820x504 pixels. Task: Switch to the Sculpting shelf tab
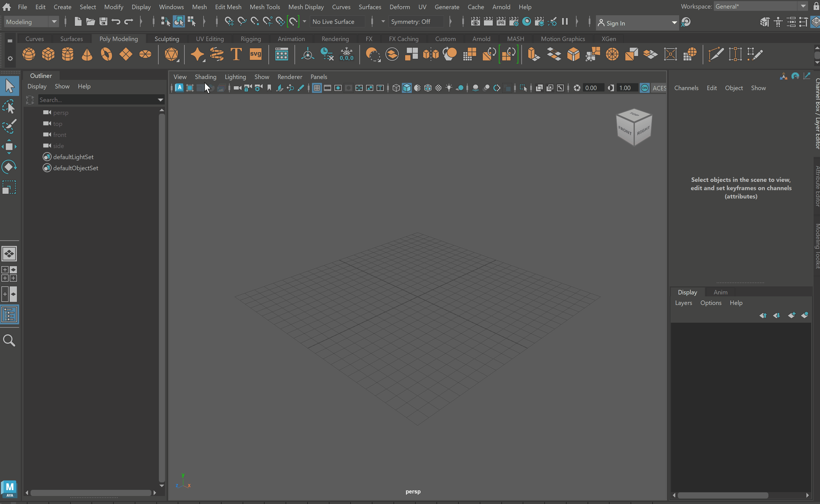click(x=167, y=38)
